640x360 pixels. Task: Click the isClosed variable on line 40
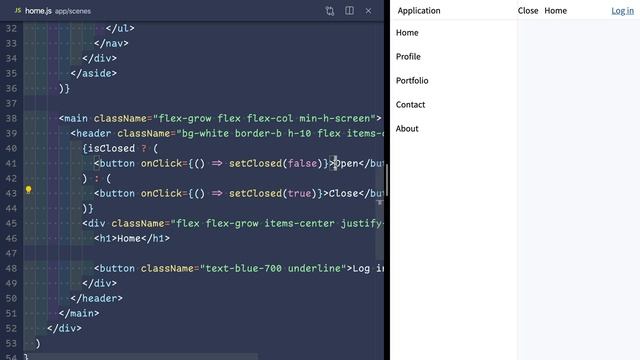click(x=111, y=149)
